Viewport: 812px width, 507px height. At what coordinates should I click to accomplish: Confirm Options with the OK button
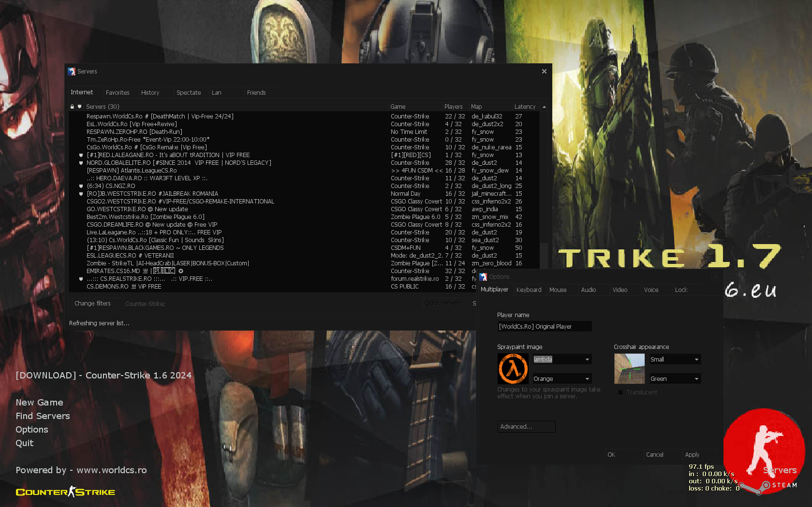(622, 455)
